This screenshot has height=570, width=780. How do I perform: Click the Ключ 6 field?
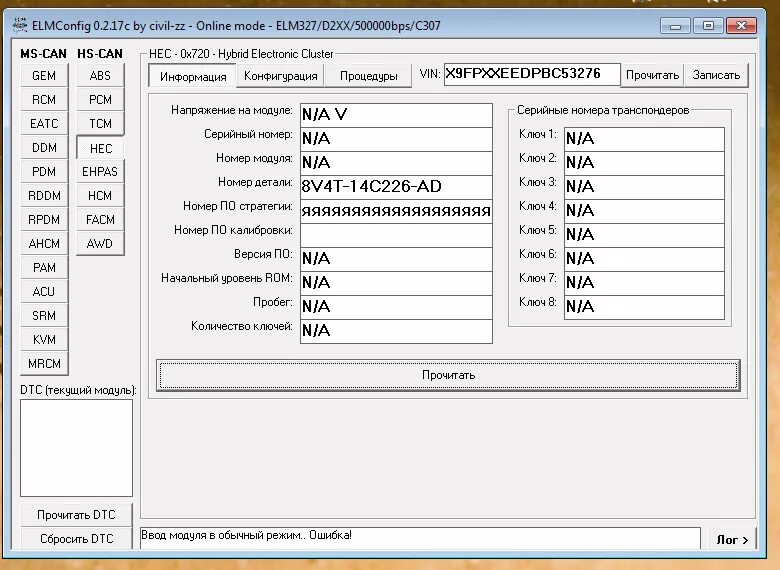coord(644,259)
